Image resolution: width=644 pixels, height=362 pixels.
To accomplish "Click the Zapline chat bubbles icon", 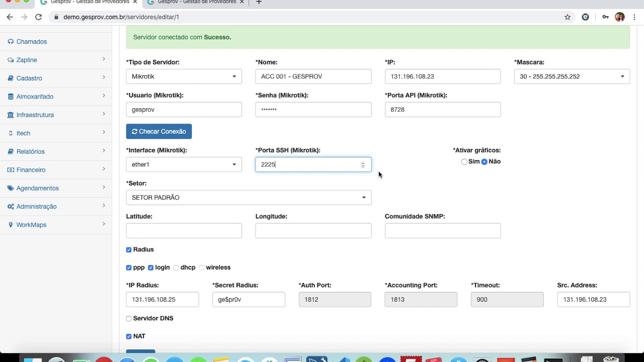I will 11,60.
